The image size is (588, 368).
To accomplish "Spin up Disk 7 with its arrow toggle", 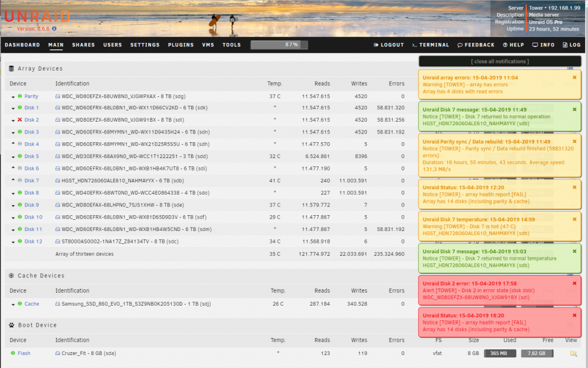I will [x=13, y=180].
